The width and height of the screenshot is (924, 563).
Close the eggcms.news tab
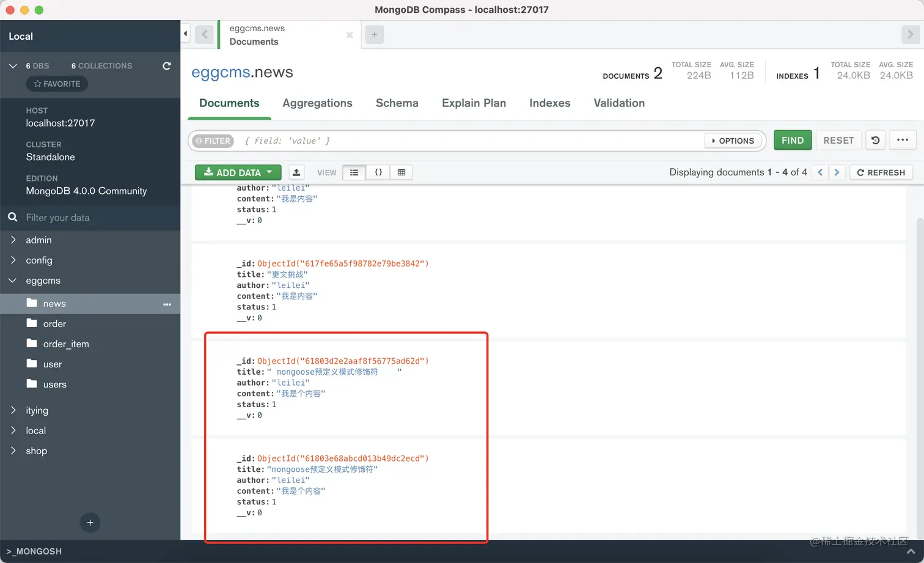tap(350, 35)
